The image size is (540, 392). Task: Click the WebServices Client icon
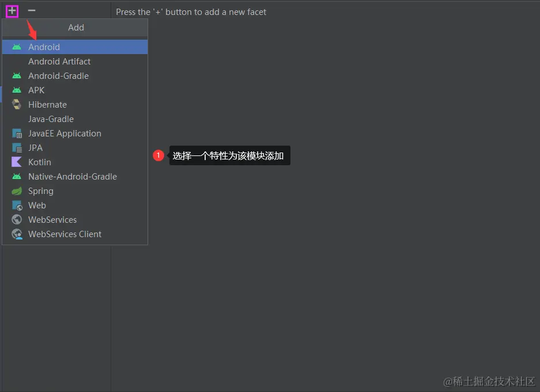[x=17, y=234]
